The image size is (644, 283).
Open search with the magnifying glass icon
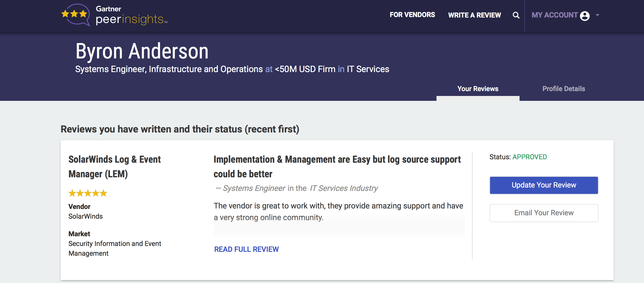[516, 15]
